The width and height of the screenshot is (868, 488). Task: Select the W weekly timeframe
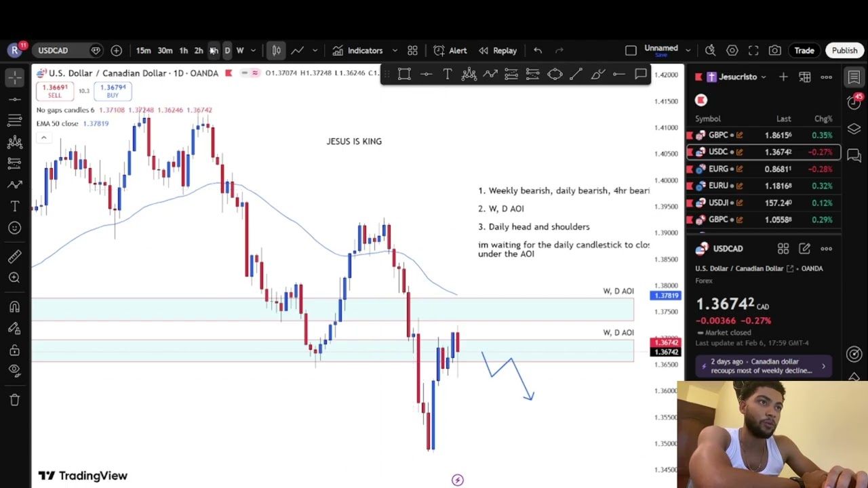[240, 50]
